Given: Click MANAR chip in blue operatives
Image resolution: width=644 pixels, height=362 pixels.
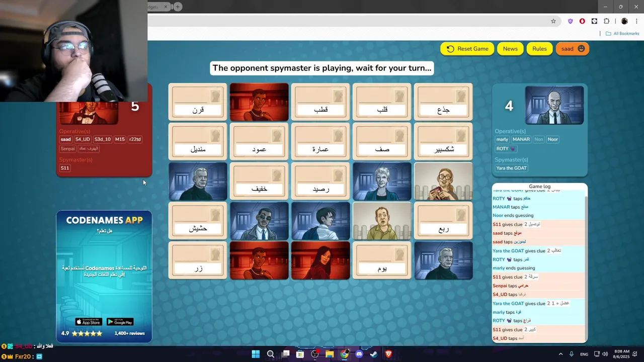Looking at the screenshot, I should click(x=521, y=139).
